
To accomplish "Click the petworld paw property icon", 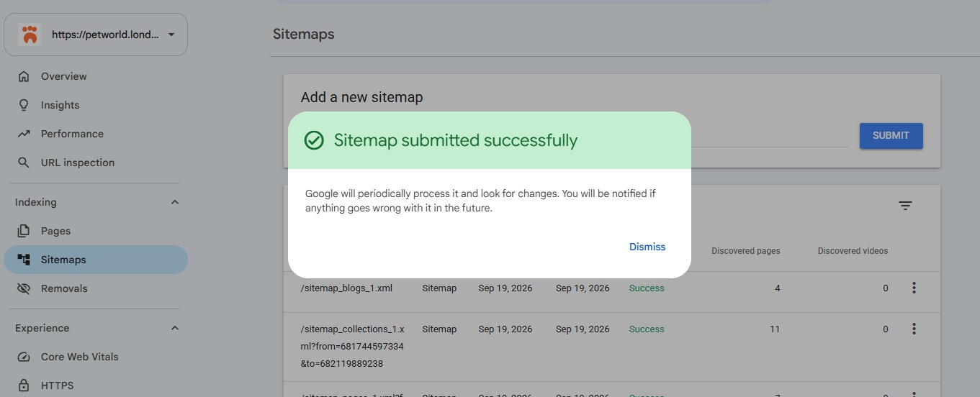I will click(x=30, y=35).
